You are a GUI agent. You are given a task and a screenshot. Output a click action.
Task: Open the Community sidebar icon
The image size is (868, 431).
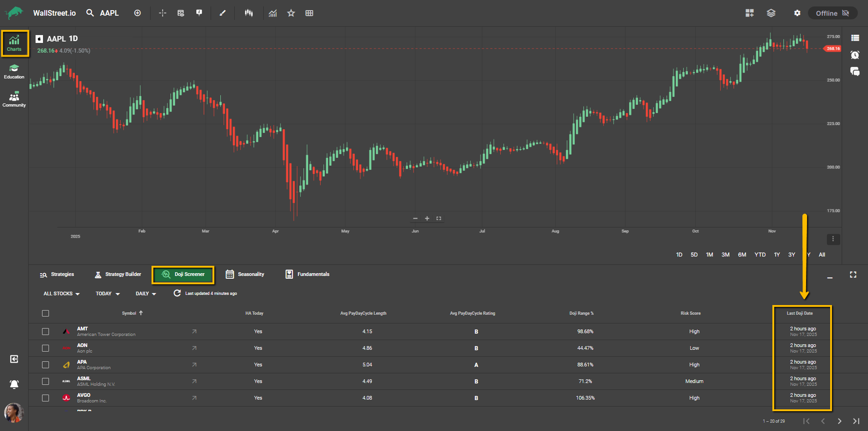coord(14,99)
